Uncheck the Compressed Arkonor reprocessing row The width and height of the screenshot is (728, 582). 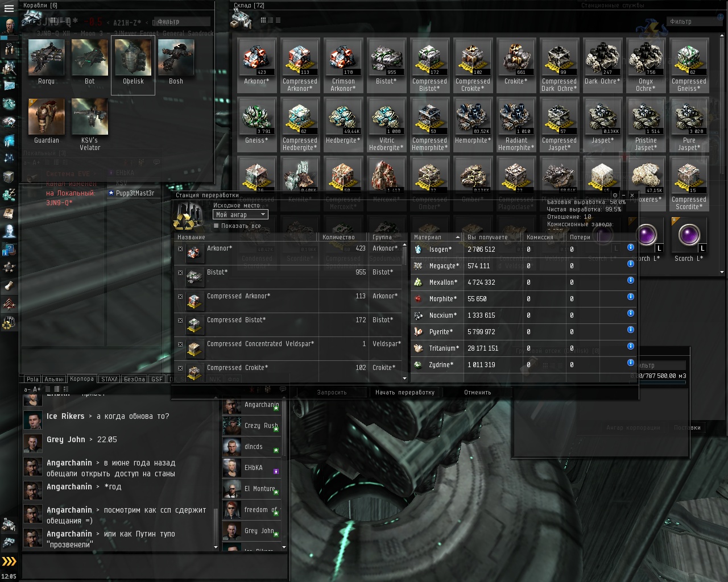180,297
